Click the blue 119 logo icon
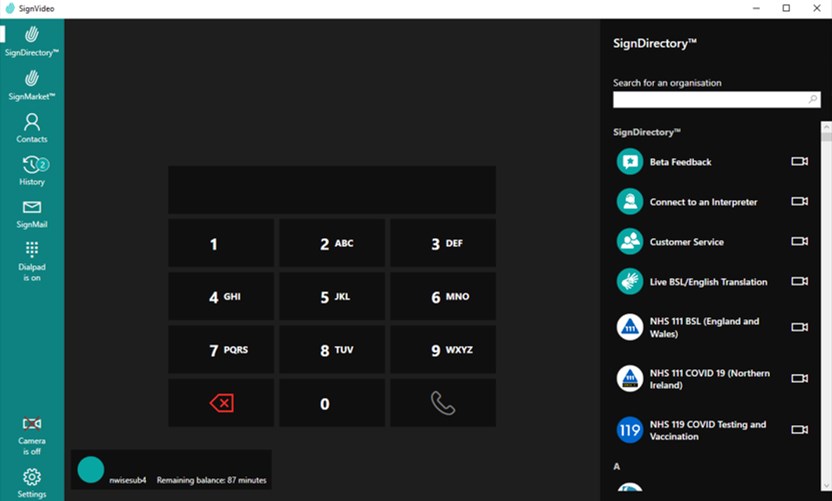 [630, 429]
